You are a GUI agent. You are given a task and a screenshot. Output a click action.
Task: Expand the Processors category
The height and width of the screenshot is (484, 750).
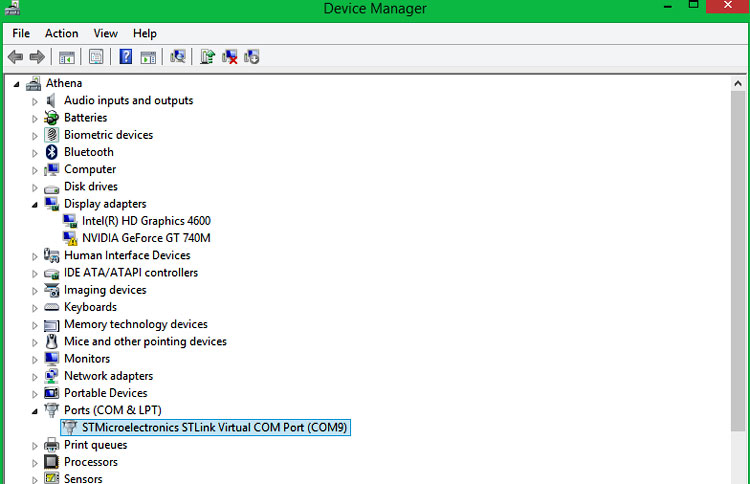tap(34, 463)
